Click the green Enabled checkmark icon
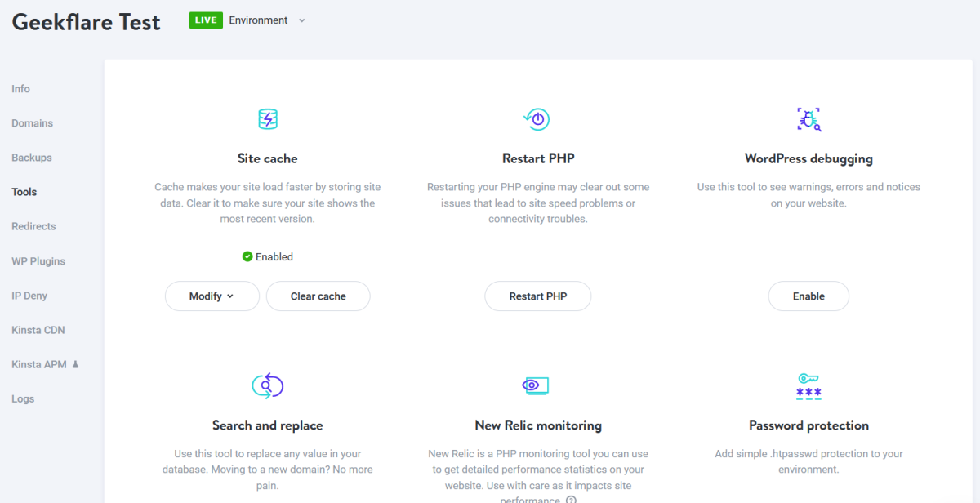Image resolution: width=980 pixels, height=503 pixels. coord(247,256)
